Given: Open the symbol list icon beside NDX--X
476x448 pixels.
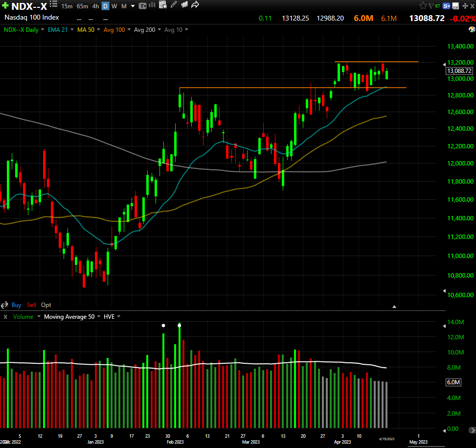Looking at the screenshot, I should click(53, 4).
